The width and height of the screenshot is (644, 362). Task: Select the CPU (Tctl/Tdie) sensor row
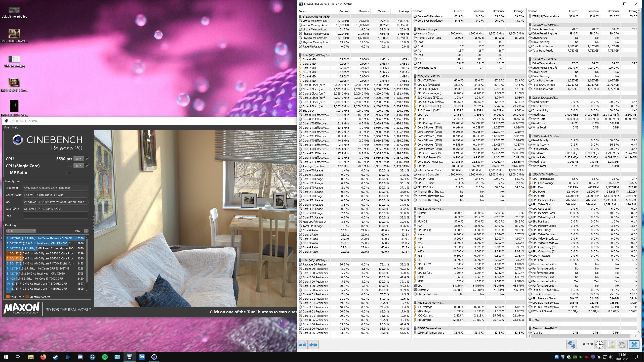pyautogui.click(x=469, y=80)
